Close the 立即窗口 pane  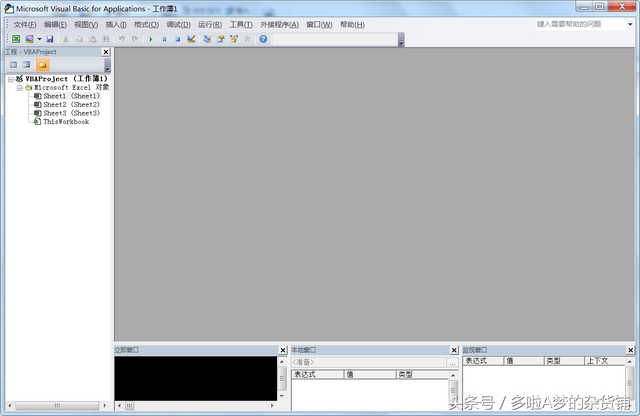click(x=283, y=350)
